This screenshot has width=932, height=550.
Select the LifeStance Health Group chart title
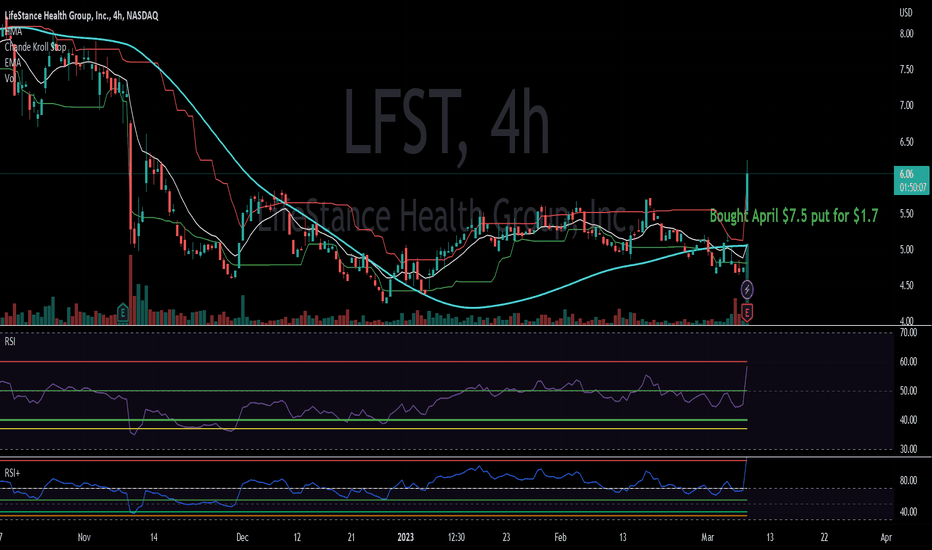(x=81, y=16)
